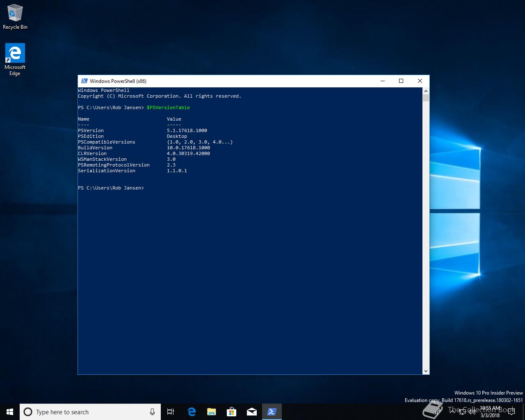Viewport: 525px width, 420px height.
Task: Open the People icon in the taskbar
Action: (x=438, y=412)
